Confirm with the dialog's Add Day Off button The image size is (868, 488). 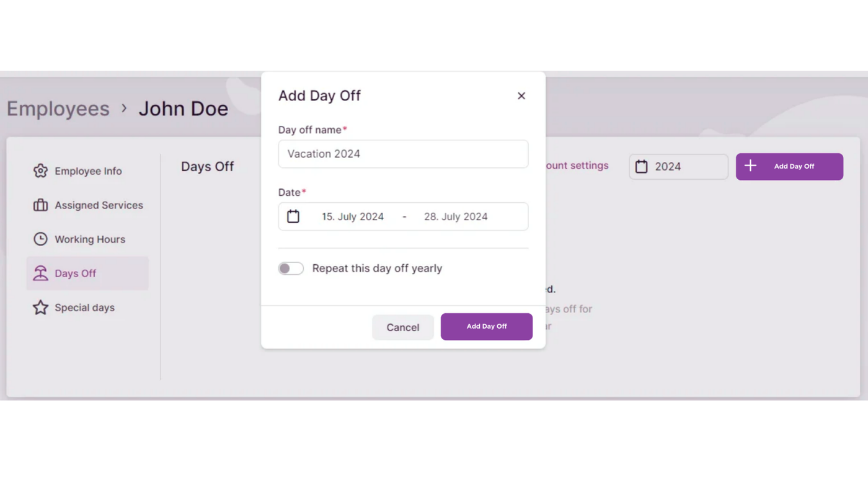[x=486, y=327]
